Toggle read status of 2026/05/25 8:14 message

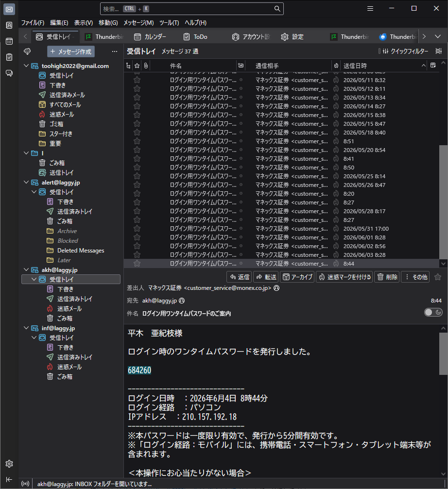241,176
